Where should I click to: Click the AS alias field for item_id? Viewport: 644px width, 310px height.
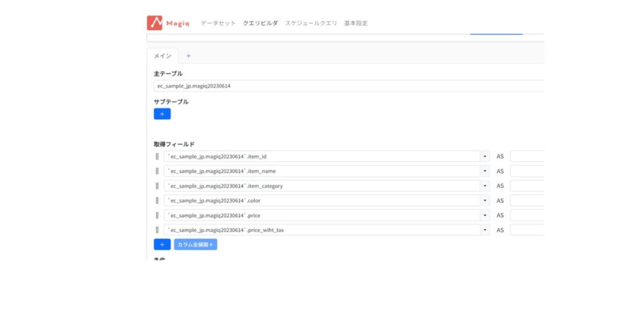527,157
